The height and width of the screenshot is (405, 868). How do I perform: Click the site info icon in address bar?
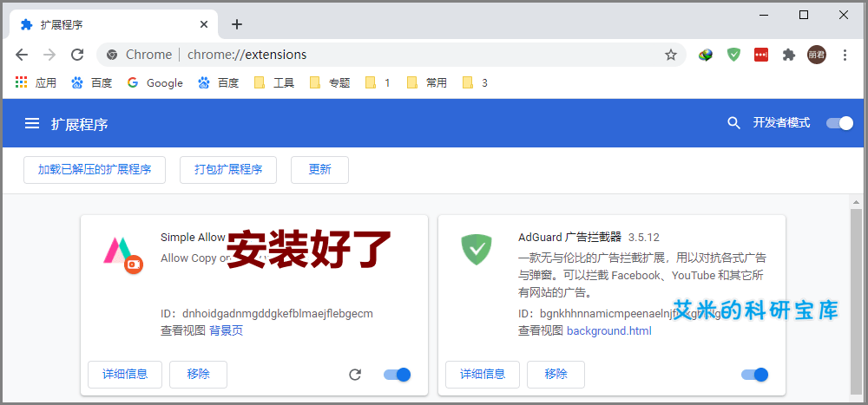click(112, 55)
